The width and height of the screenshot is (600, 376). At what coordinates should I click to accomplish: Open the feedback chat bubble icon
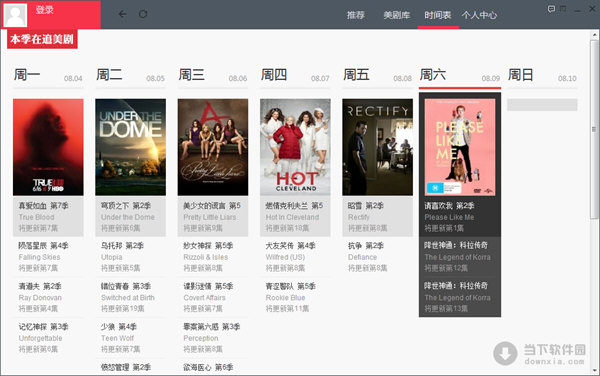click(551, 9)
